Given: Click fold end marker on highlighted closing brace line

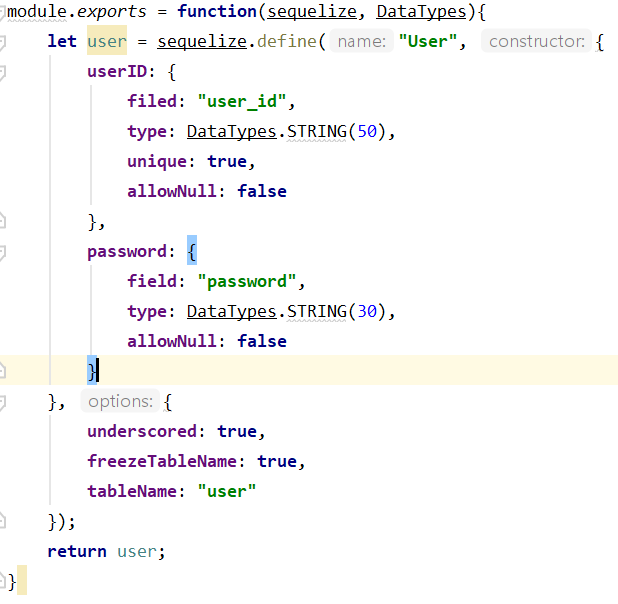Looking at the screenshot, I should pyautogui.click(x=2, y=370).
